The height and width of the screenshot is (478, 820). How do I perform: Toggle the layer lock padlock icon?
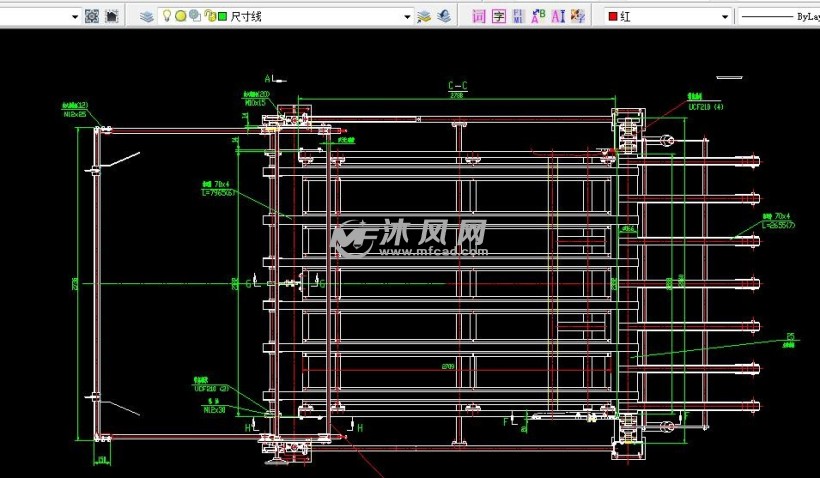209,16
